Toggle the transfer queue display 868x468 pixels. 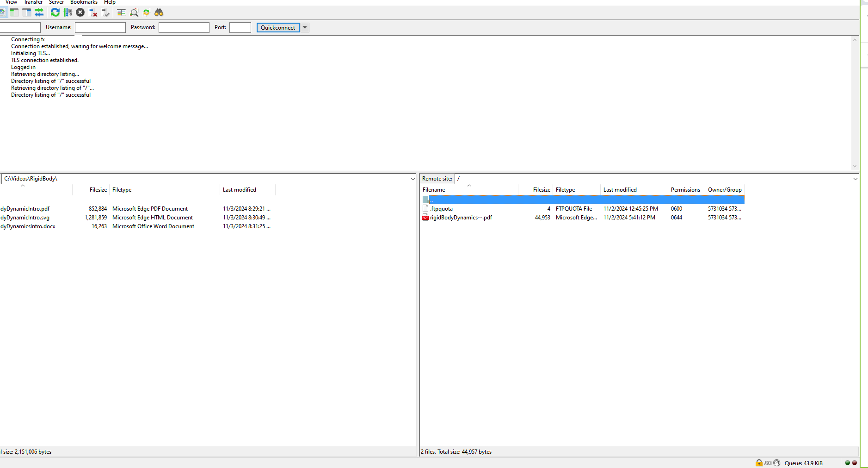(39, 12)
